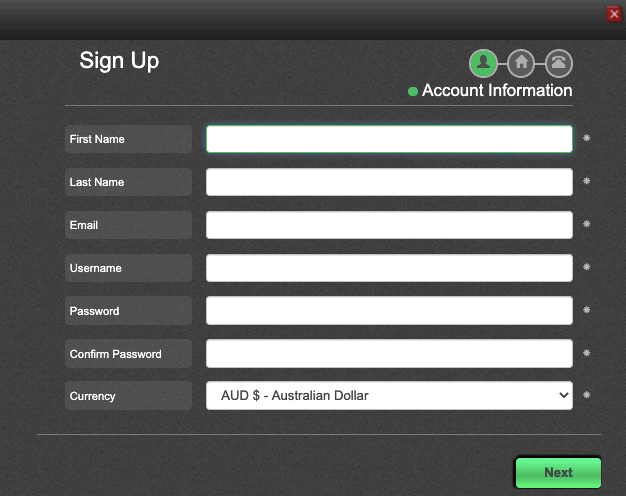
Task: Select the Email input box
Action: (x=389, y=225)
